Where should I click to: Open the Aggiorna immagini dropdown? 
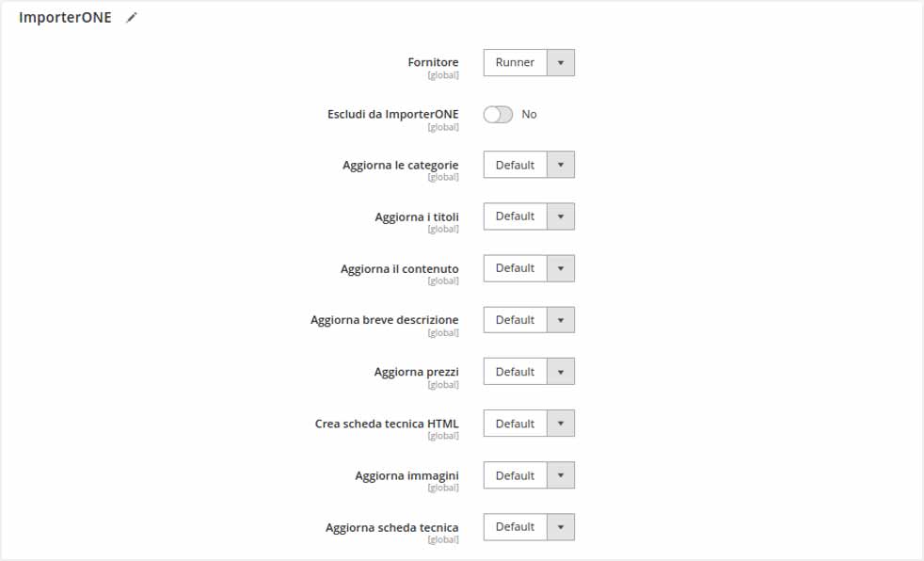tap(529, 475)
